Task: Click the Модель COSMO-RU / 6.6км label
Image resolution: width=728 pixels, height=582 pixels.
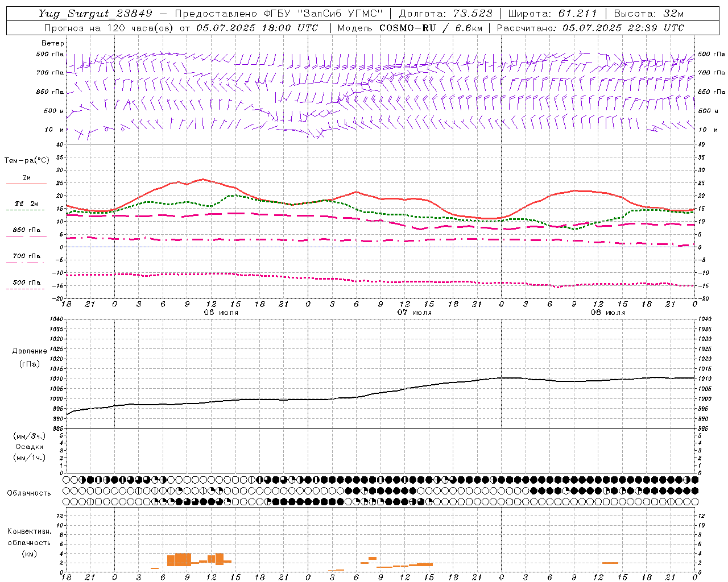Action: [x=409, y=28]
